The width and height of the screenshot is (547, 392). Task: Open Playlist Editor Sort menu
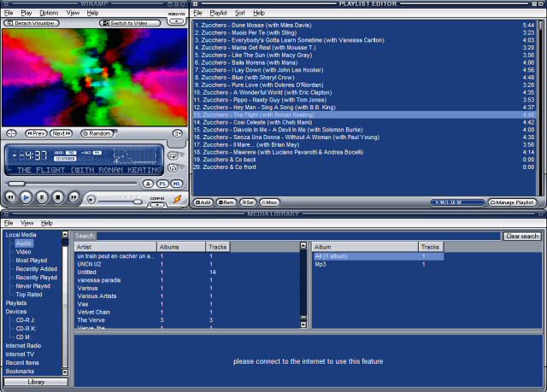coord(239,13)
